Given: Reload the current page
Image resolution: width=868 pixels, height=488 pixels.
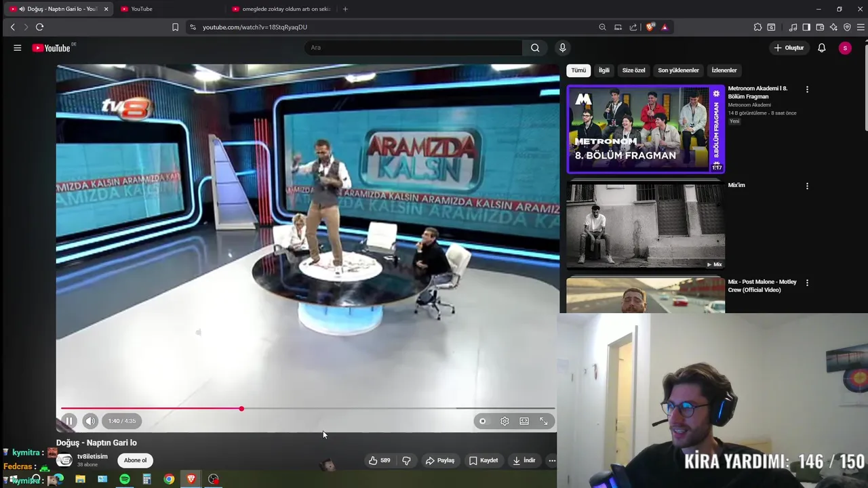Looking at the screenshot, I should [39, 27].
